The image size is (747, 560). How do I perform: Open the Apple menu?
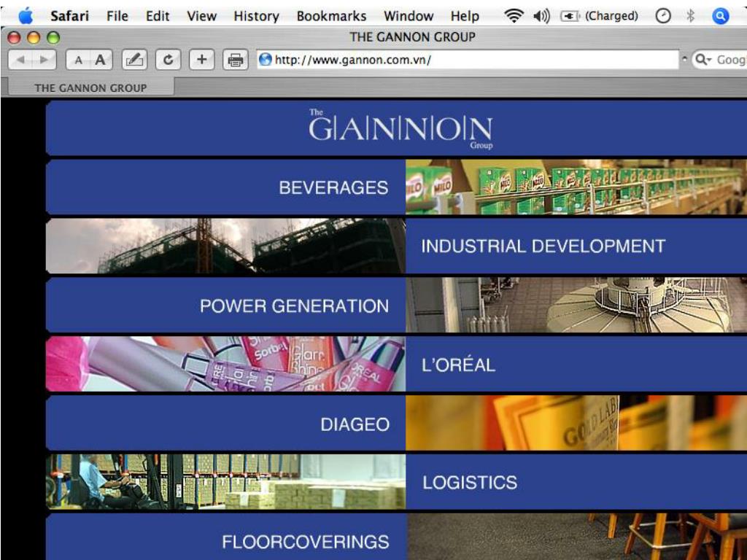point(26,16)
